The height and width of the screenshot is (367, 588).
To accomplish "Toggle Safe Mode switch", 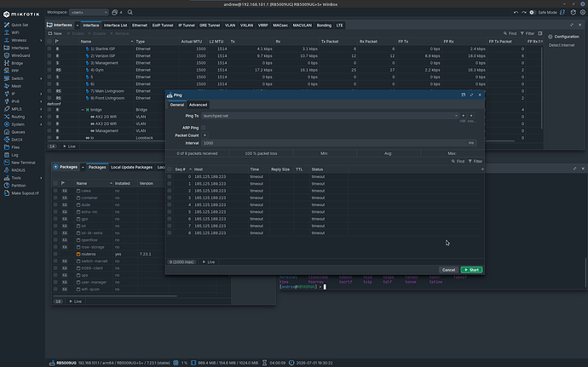I will (532, 13).
